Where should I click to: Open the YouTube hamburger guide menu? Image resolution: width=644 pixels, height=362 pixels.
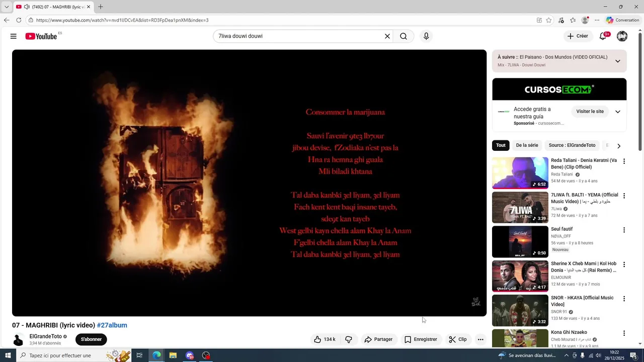coord(14,36)
